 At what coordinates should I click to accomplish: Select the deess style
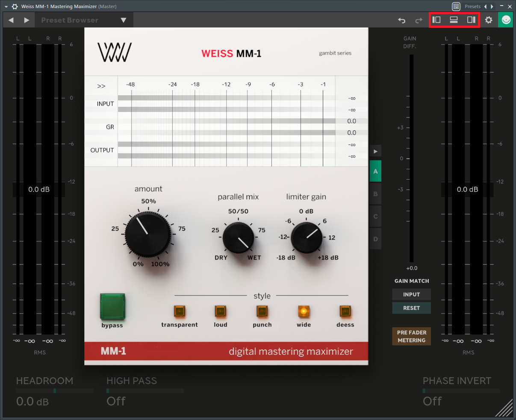(x=345, y=311)
